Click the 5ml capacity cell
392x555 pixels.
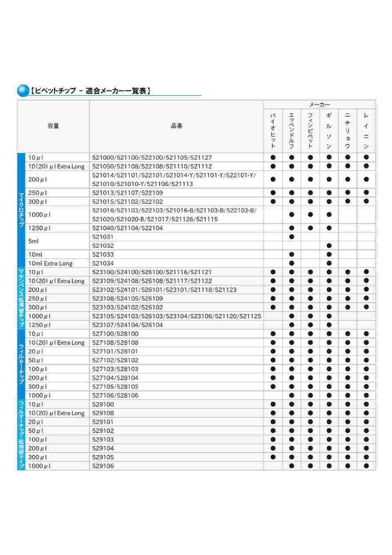[x=58, y=241]
